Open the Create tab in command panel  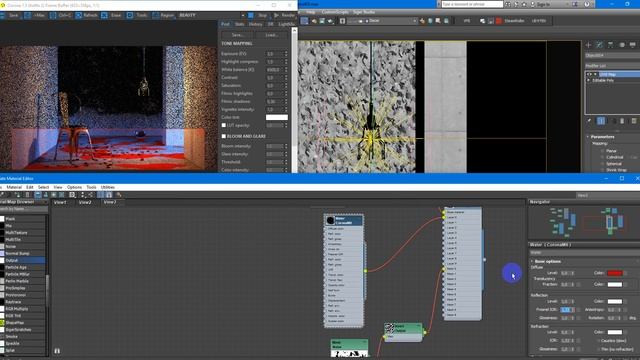(588, 44)
